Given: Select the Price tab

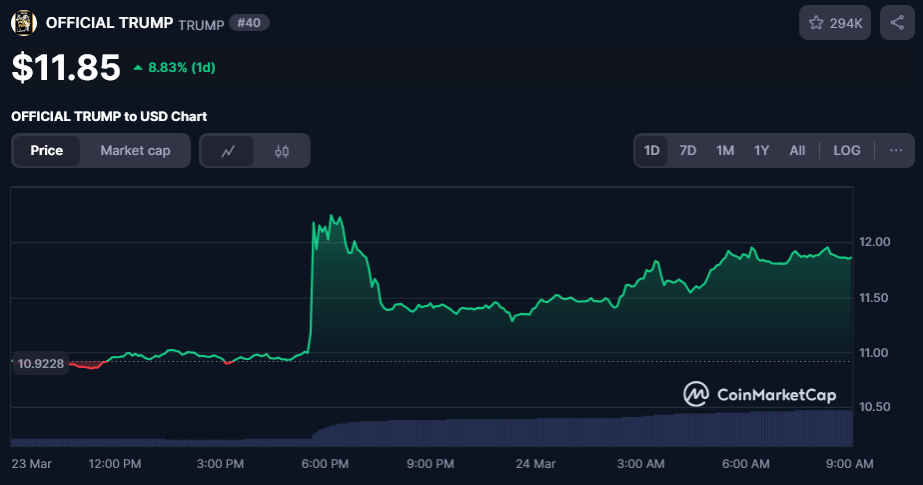Looking at the screenshot, I should (47, 151).
